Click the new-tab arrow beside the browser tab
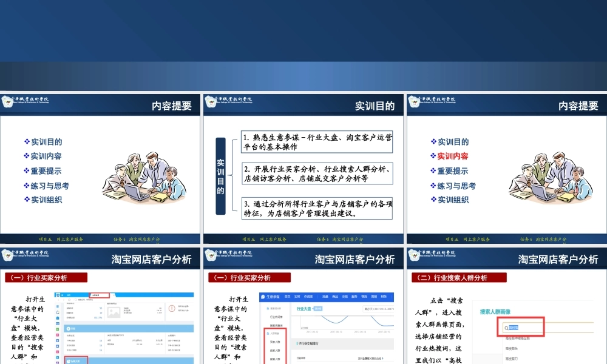This screenshot has width=607, height=364. (114, 295)
